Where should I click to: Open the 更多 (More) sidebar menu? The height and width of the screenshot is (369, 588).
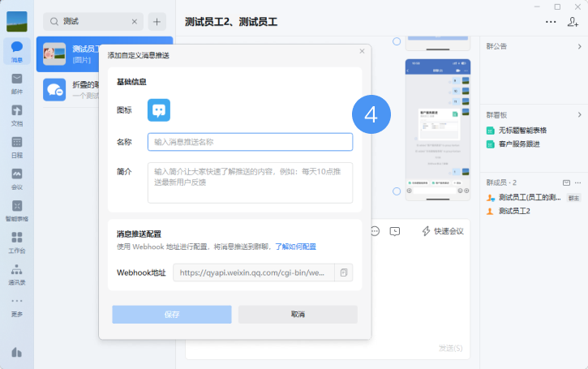(16, 305)
